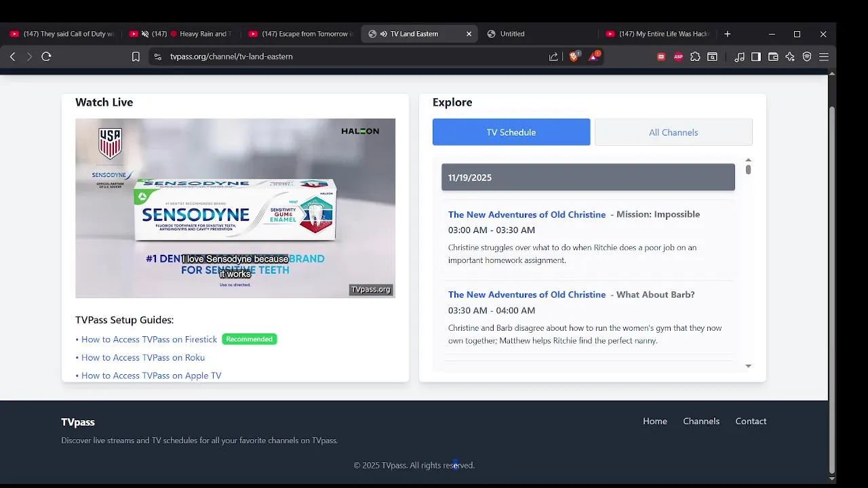Open the browser hamburger main menu
This screenshot has height=488, width=868.
(824, 57)
